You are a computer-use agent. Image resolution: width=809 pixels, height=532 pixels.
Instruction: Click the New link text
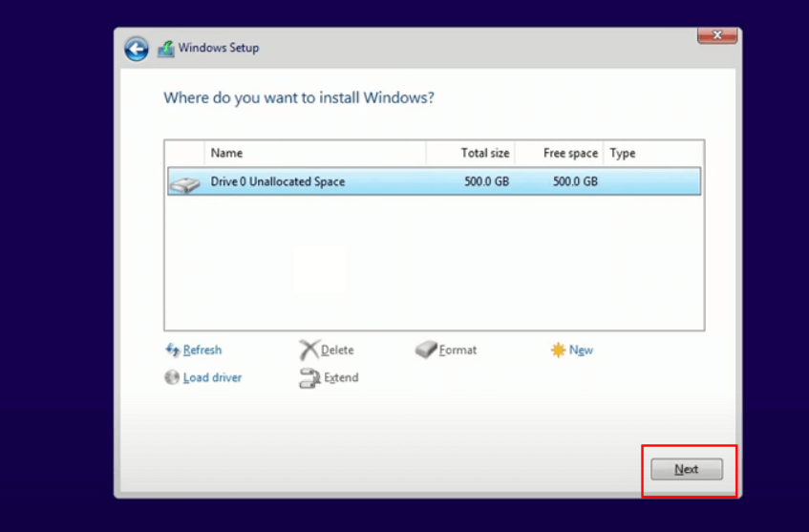point(581,351)
